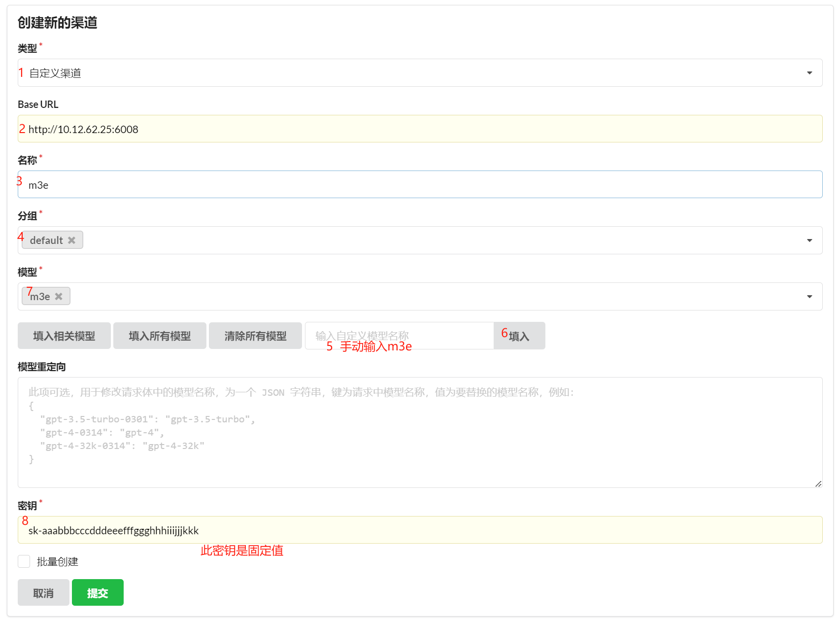Remove the m3e model tag
840x621 pixels.
59,297
